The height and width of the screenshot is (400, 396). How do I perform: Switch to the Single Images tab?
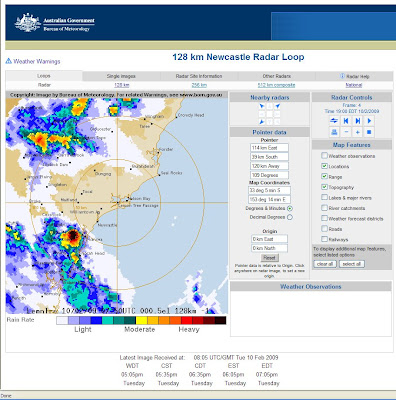[121, 76]
